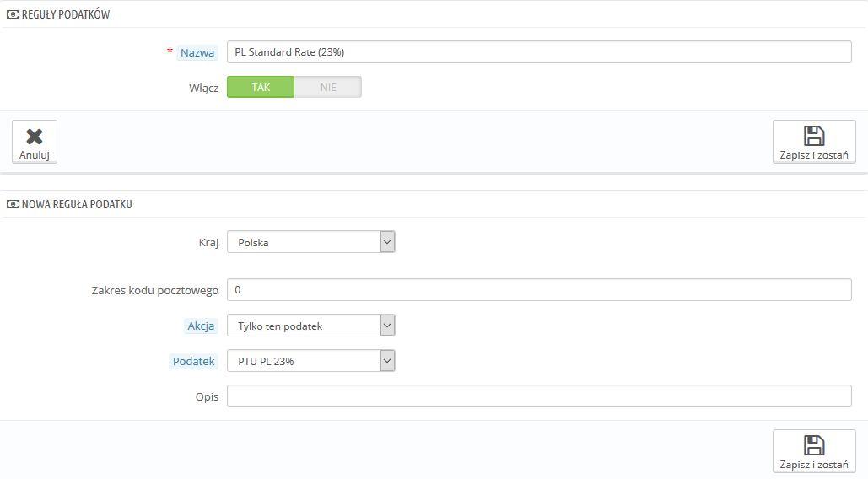
Task: Click the floppy disk icon in the new tax rule panel
Action: click(814, 446)
